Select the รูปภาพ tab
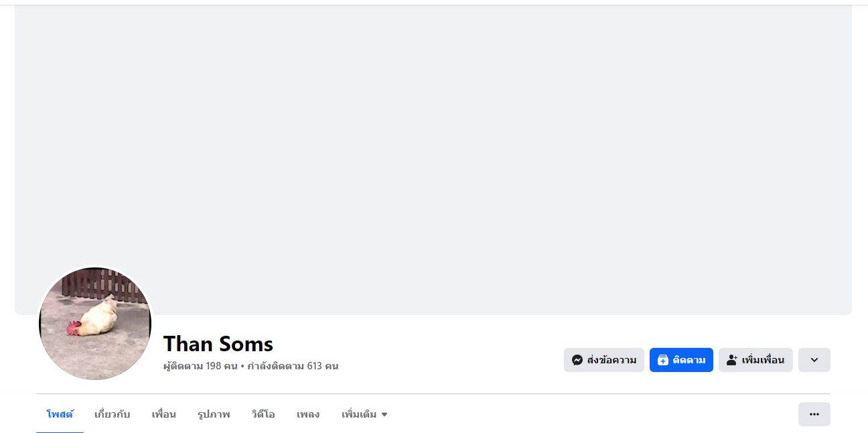This screenshot has width=868, height=433. (214, 414)
